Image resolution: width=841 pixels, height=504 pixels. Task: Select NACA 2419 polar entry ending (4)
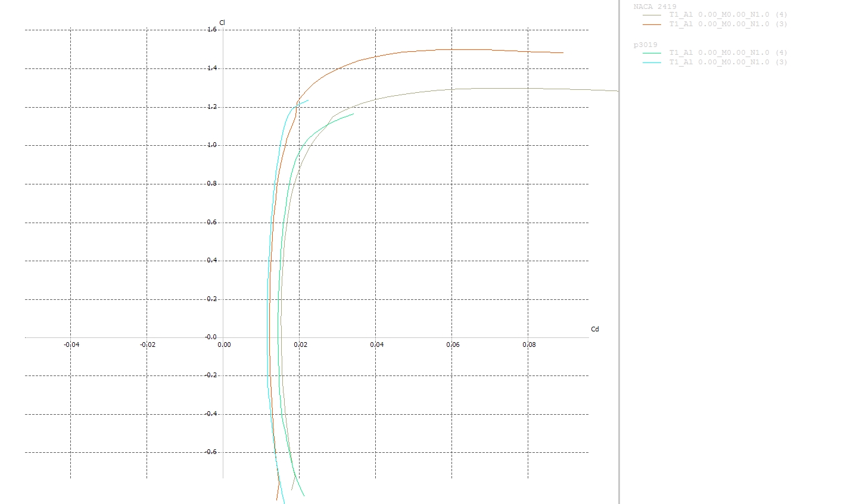tap(728, 15)
